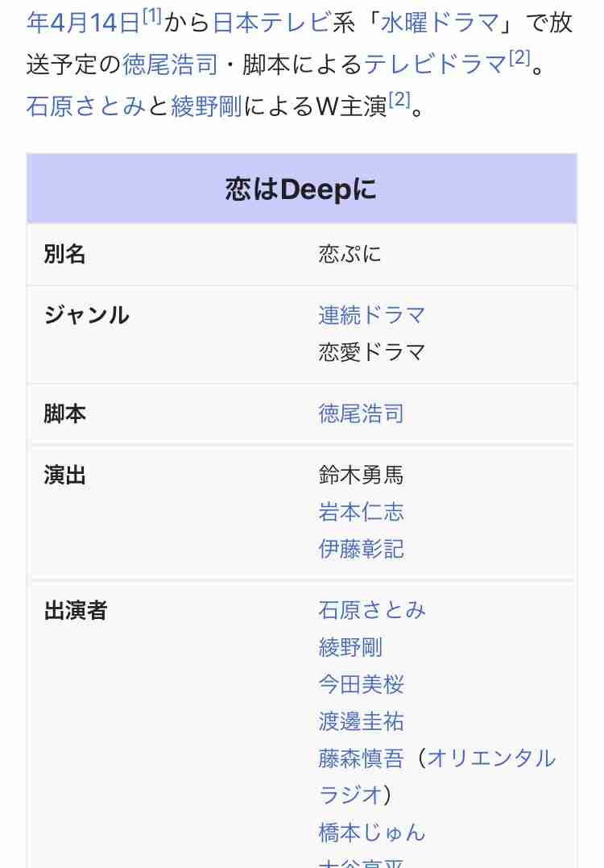Open 徳尾浩司 link in 脚本 row
Screen dimensions: 604x868
tap(361, 413)
